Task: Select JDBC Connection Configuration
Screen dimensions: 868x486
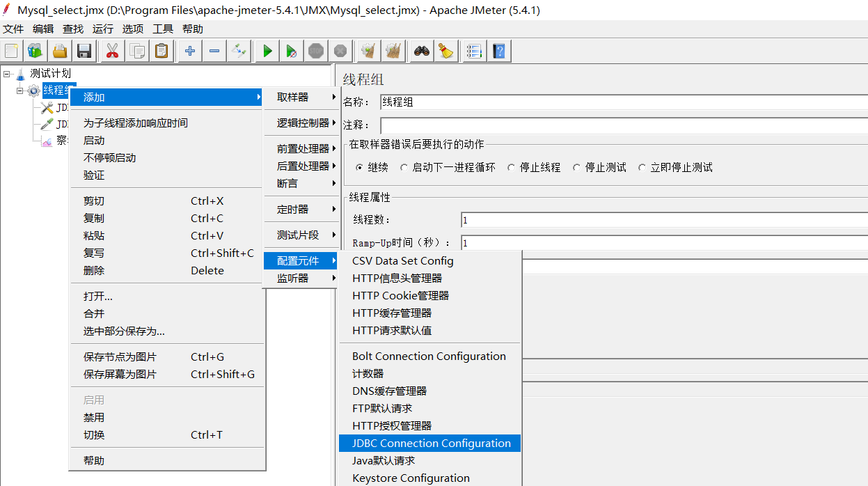Action: [x=429, y=443]
